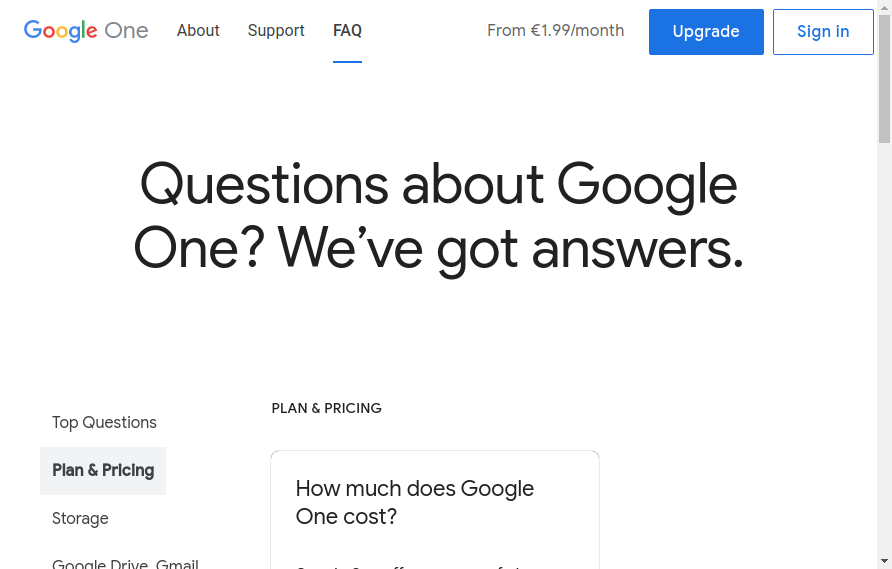Open the Storage sidebar category
The height and width of the screenshot is (569, 892).
(x=80, y=518)
